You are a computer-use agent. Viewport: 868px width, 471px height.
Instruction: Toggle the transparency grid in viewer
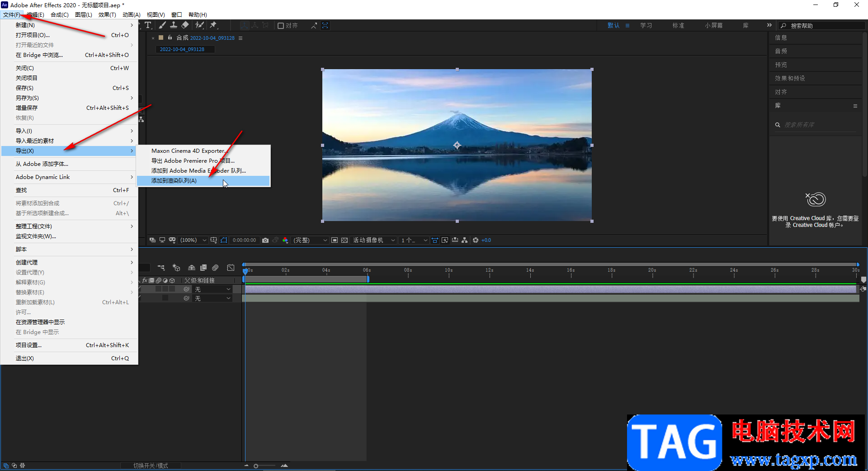coord(344,240)
